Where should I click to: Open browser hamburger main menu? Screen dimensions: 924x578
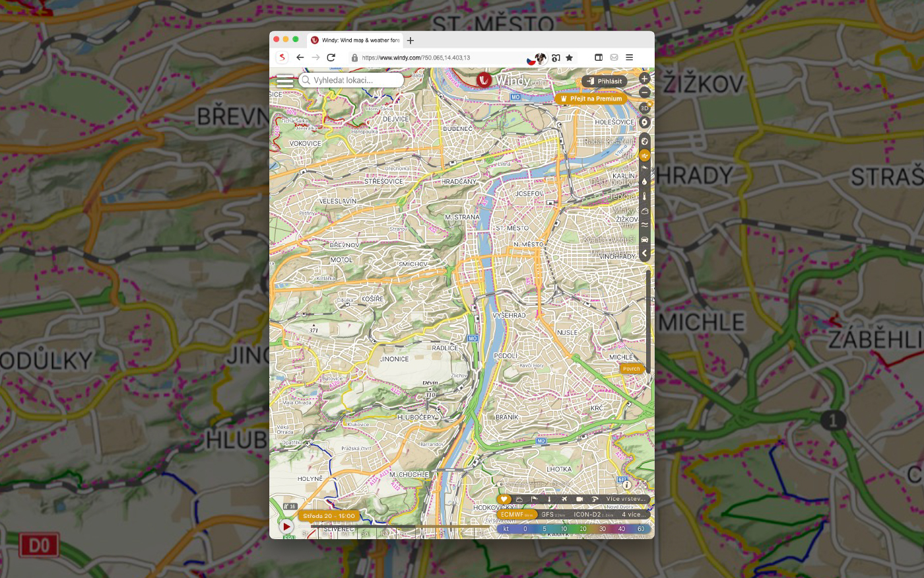coord(629,57)
